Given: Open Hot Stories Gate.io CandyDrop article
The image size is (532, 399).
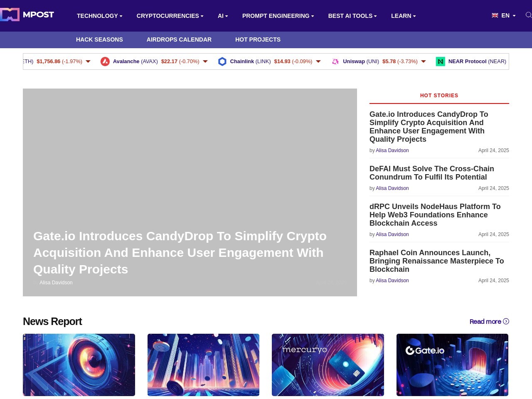Looking at the screenshot, I should click(429, 127).
